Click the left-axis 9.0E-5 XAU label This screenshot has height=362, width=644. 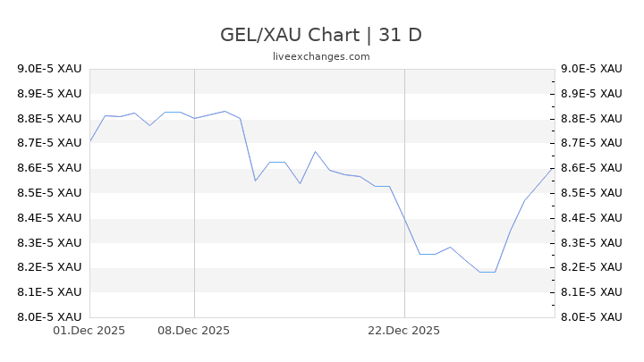pos(49,69)
